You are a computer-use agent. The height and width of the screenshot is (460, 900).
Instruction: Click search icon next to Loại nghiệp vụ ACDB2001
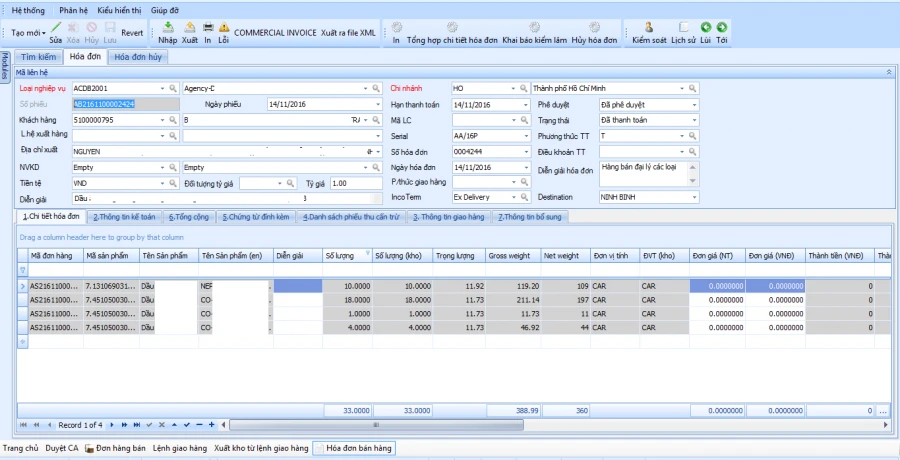tap(173, 88)
